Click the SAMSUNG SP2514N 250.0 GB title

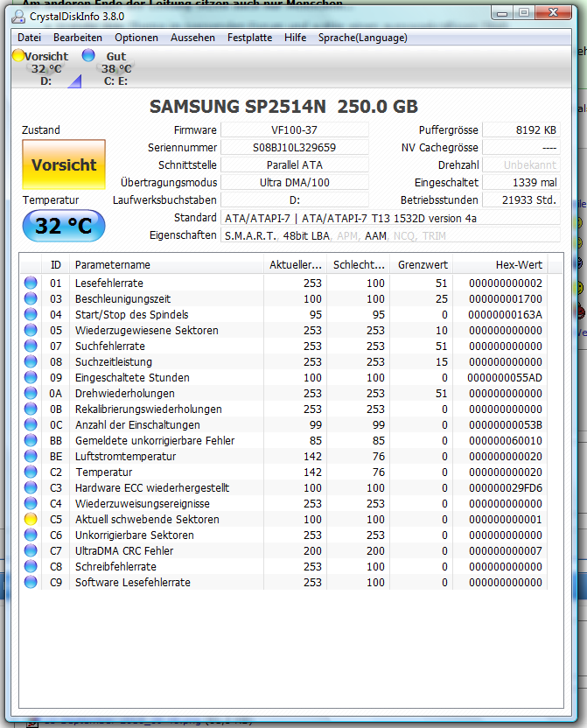(x=283, y=107)
